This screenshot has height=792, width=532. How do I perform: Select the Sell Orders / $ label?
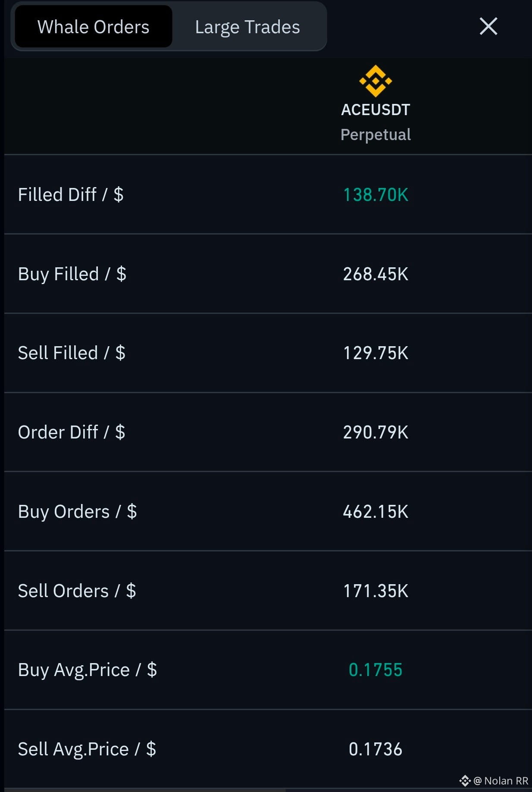(x=77, y=591)
